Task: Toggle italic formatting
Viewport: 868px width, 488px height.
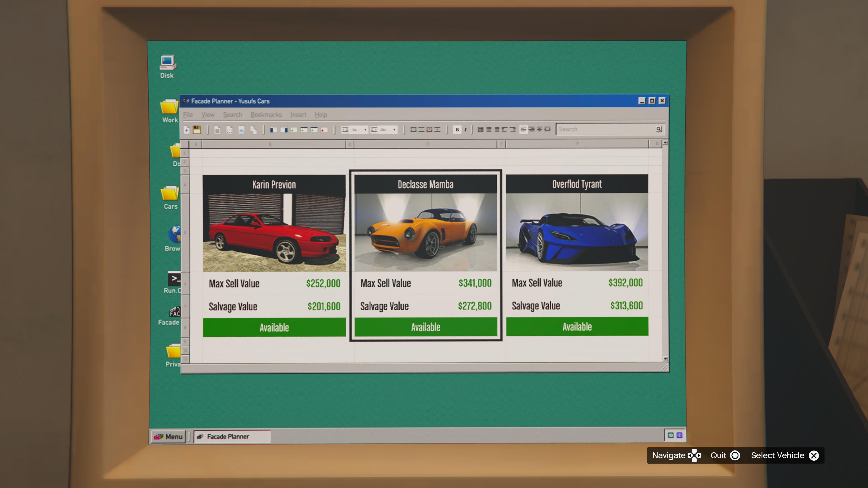Action: pos(465,129)
